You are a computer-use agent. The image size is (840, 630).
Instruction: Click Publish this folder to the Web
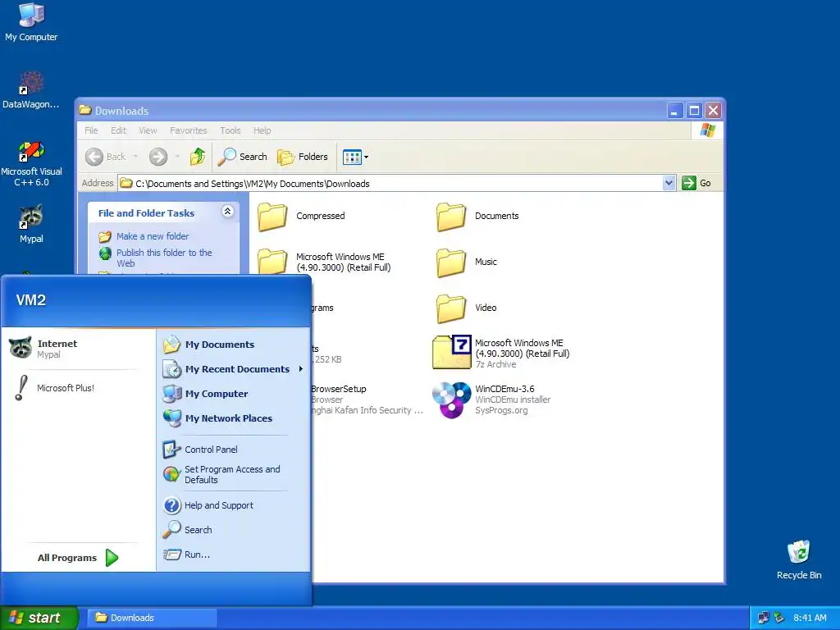pos(164,258)
